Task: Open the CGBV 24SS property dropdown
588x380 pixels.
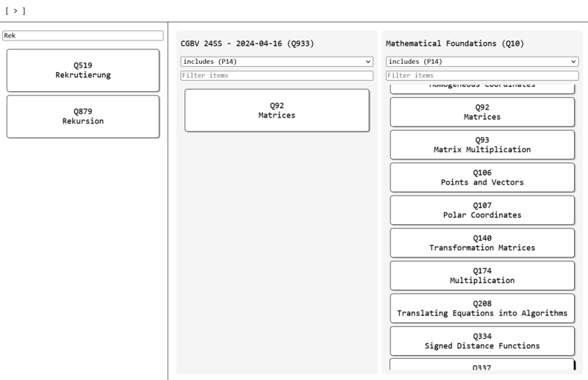Action: pos(277,62)
